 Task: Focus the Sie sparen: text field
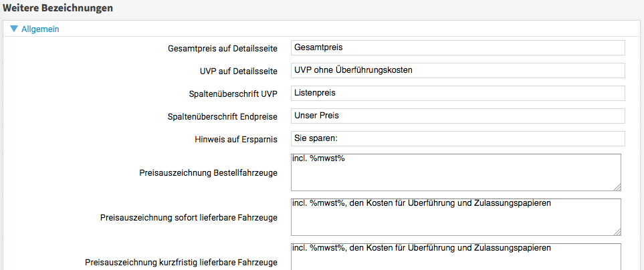click(457, 138)
